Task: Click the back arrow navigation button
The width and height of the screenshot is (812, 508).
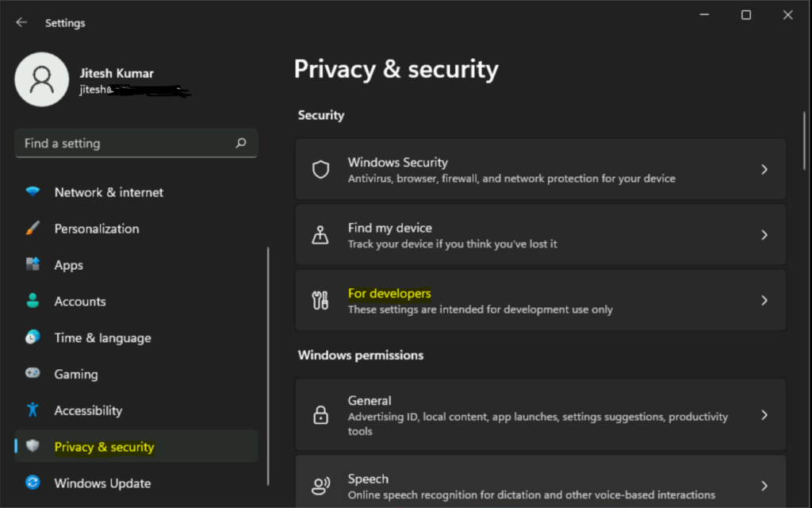Action: tap(21, 22)
